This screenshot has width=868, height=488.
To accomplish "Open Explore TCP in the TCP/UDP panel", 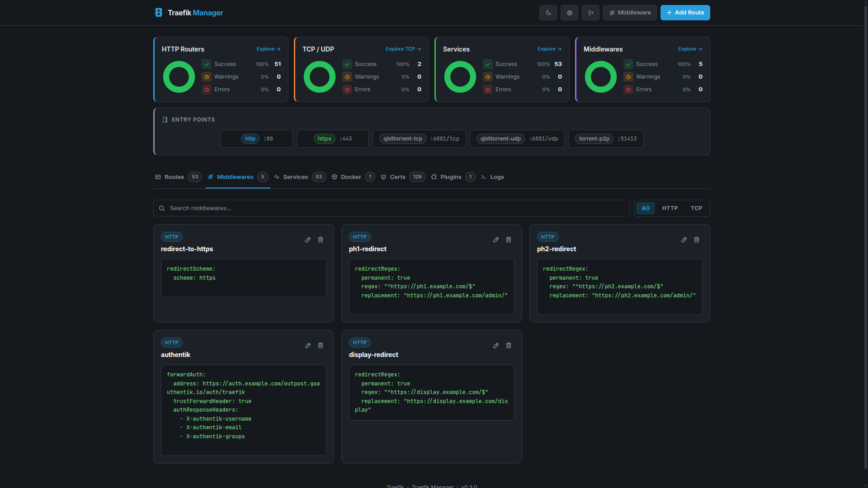I will tap(403, 49).
